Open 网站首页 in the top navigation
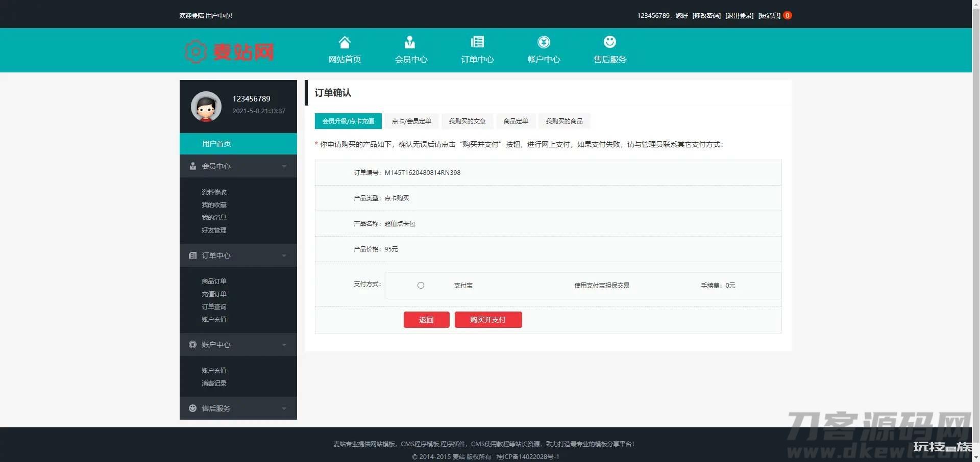Viewport: 980px width, 462px height. click(345, 60)
